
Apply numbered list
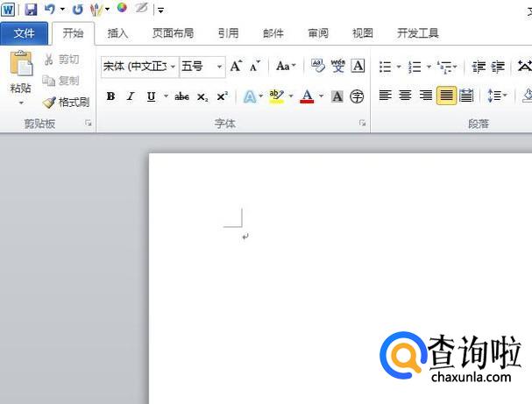click(x=415, y=67)
